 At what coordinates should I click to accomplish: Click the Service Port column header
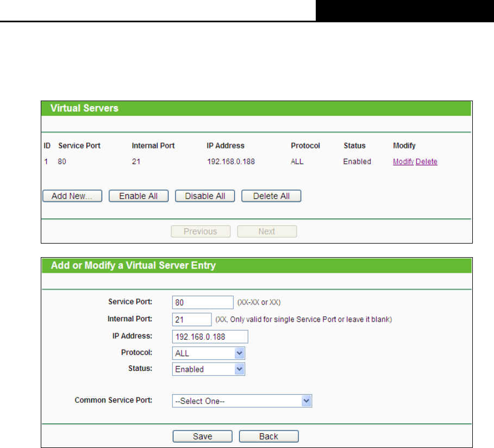pos(79,146)
